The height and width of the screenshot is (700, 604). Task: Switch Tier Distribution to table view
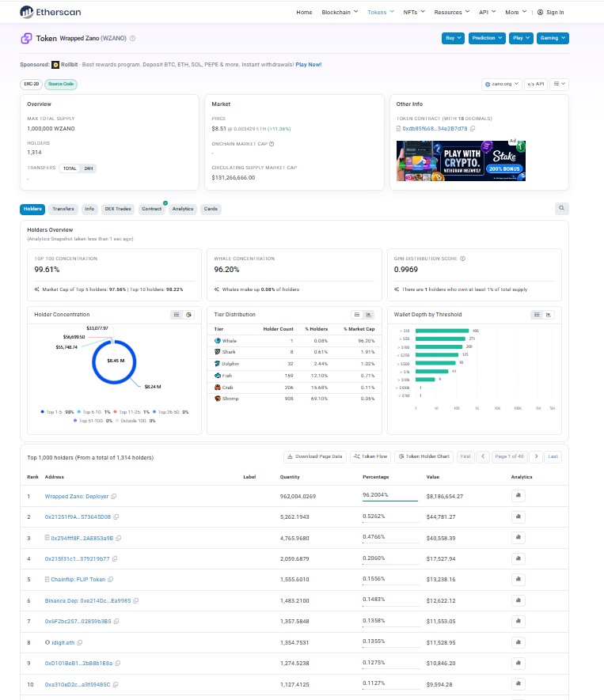(356, 315)
